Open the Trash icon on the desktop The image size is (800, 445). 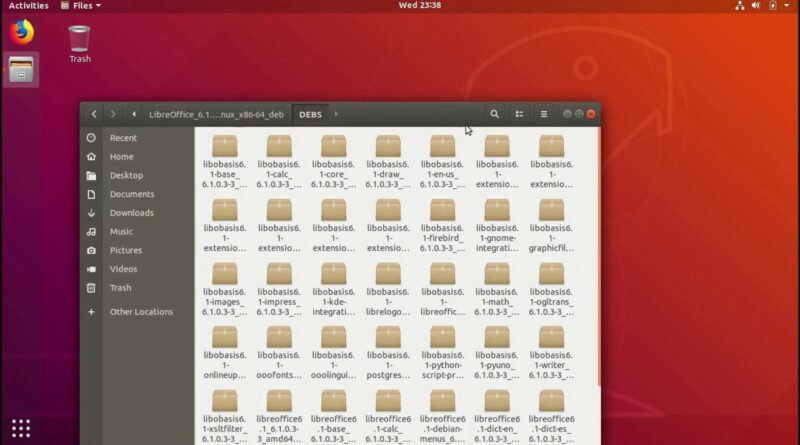point(80,44)
